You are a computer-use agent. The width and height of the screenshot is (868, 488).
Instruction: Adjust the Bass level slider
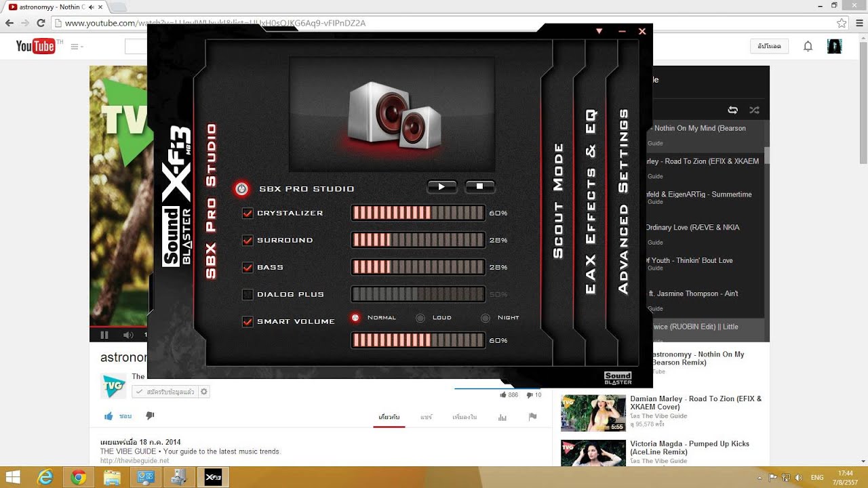tap(418, 267)
